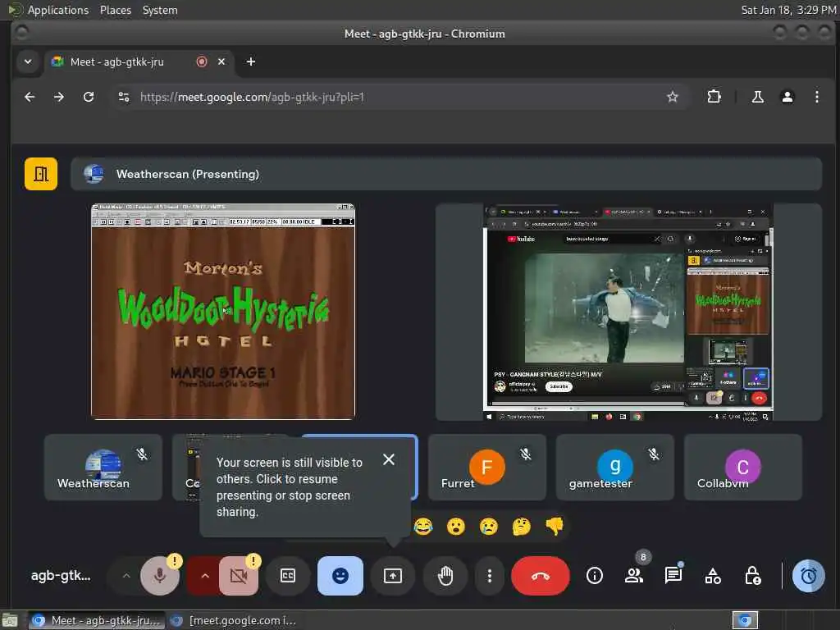This screenshot has height=630, width=840.
Task: Toggle the emoji reactions button
Action: (340, 576)
